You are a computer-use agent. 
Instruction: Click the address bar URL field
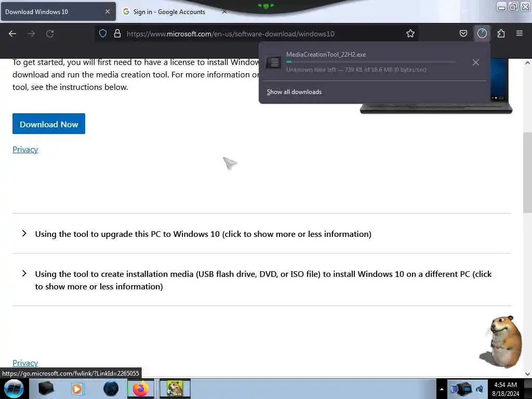256,34
